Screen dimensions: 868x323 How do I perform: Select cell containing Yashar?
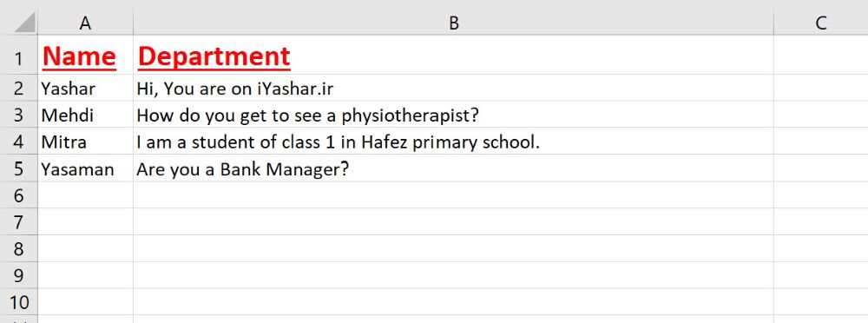point(85,88)
